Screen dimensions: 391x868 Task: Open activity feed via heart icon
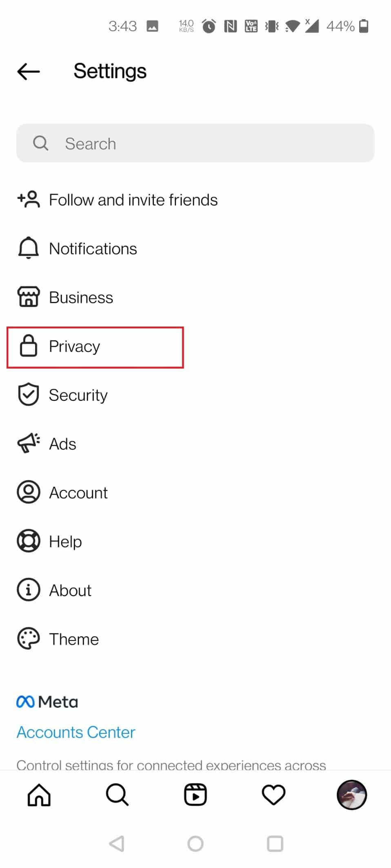point(273,794)
